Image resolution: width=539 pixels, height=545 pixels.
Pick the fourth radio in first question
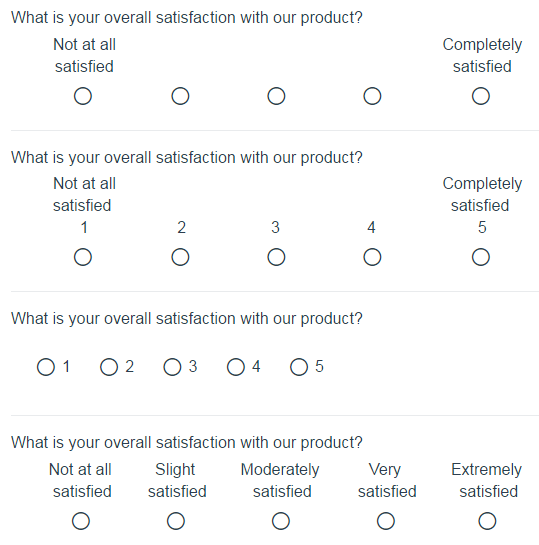[x=372, y=96]
